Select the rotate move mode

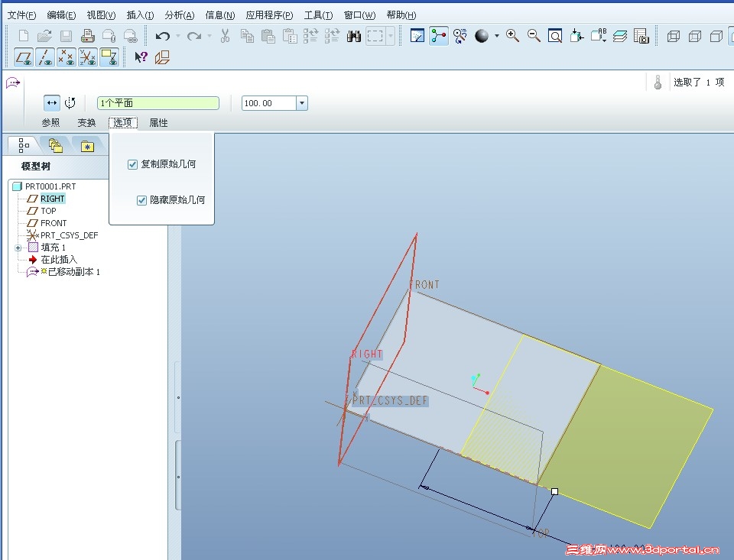click(x=70, y=102)
